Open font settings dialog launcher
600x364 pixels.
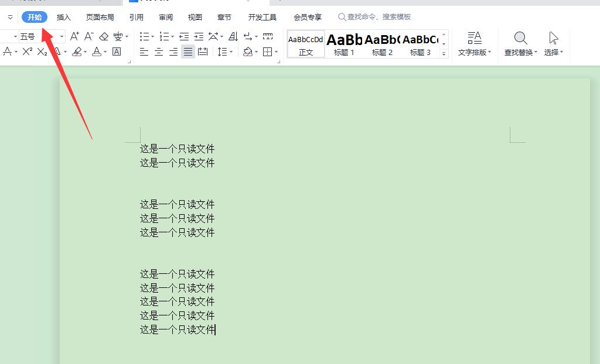[129, 61]
